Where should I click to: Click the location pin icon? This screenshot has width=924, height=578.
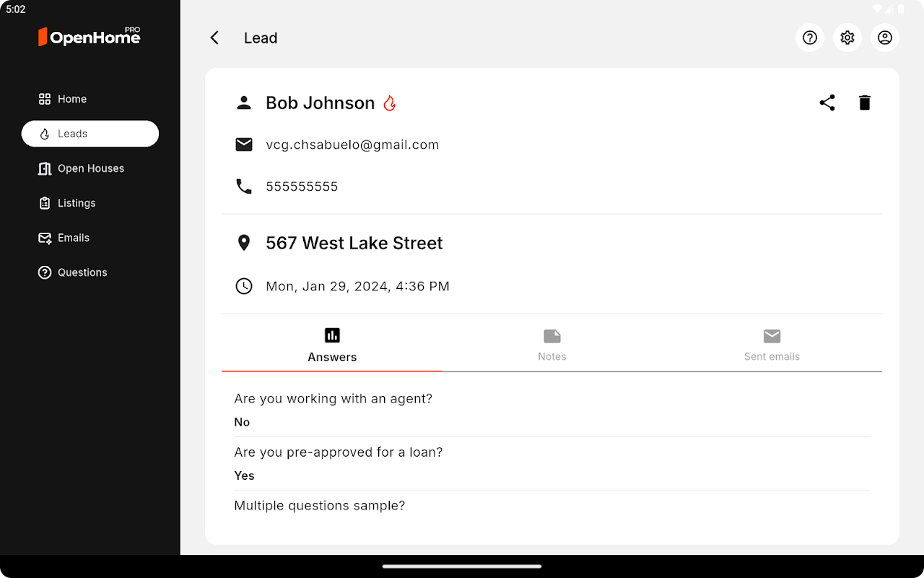tap(244, 243)
